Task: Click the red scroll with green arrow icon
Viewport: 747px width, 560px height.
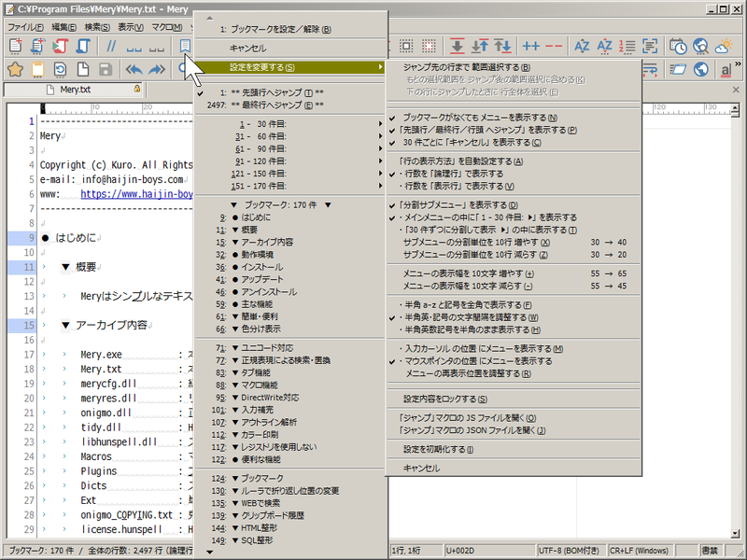Action: pyautogui.click(x=61, y=46)
